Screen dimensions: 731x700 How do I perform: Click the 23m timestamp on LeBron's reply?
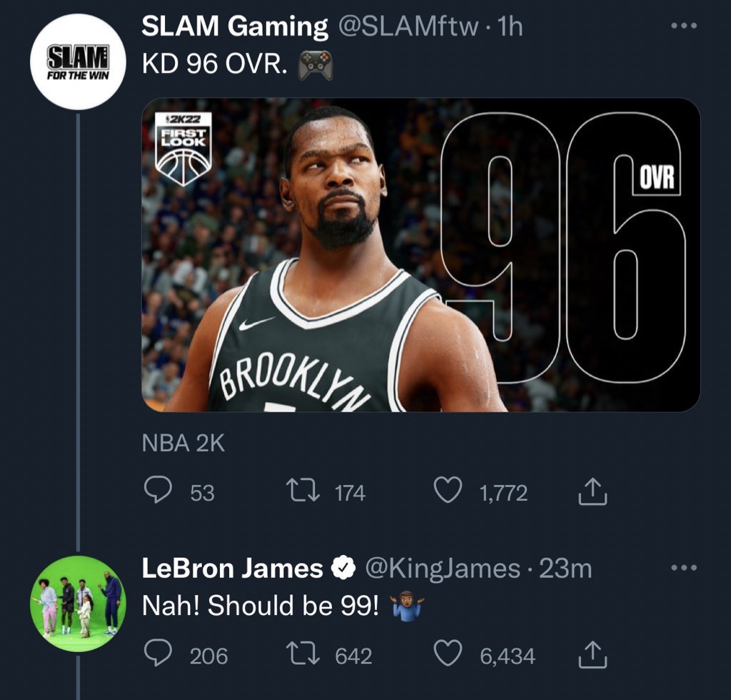[565, 569]
